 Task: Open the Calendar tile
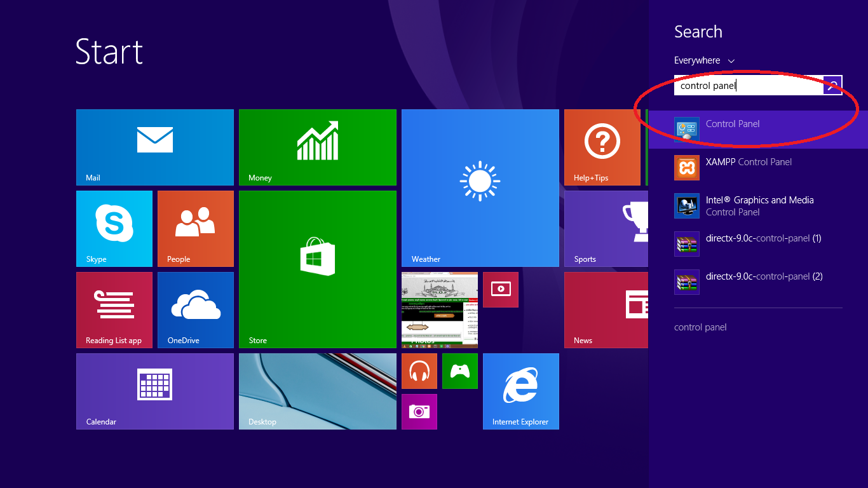pos(154,391)
